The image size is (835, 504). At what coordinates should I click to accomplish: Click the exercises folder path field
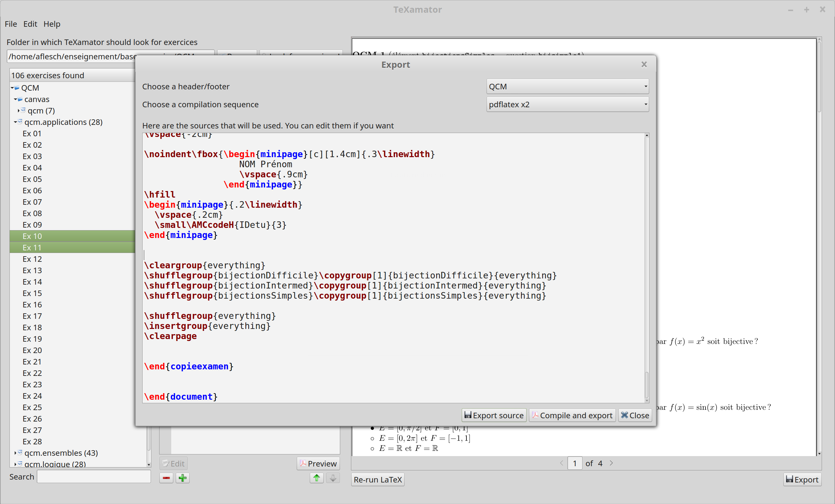pyautogui.click(x=110, y=56)
